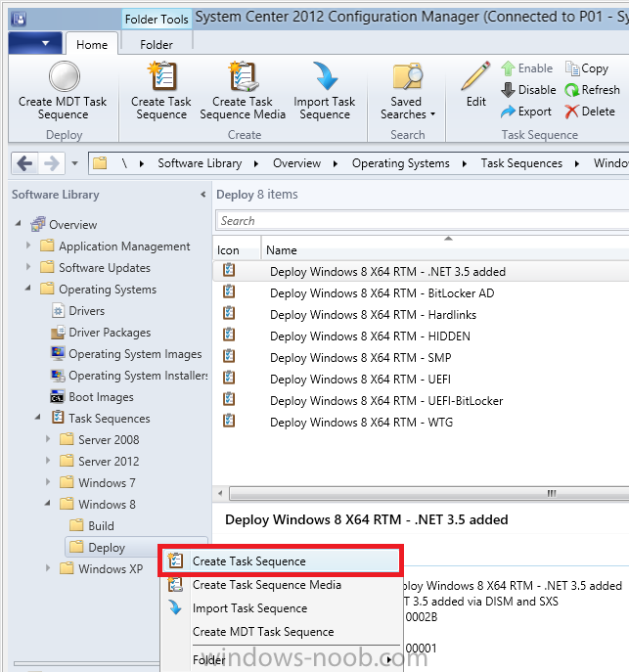The width and height of the screenshot is (629, 672).
Task: Click the horizontal scrollbar thumb
Action: click(429, 493)
